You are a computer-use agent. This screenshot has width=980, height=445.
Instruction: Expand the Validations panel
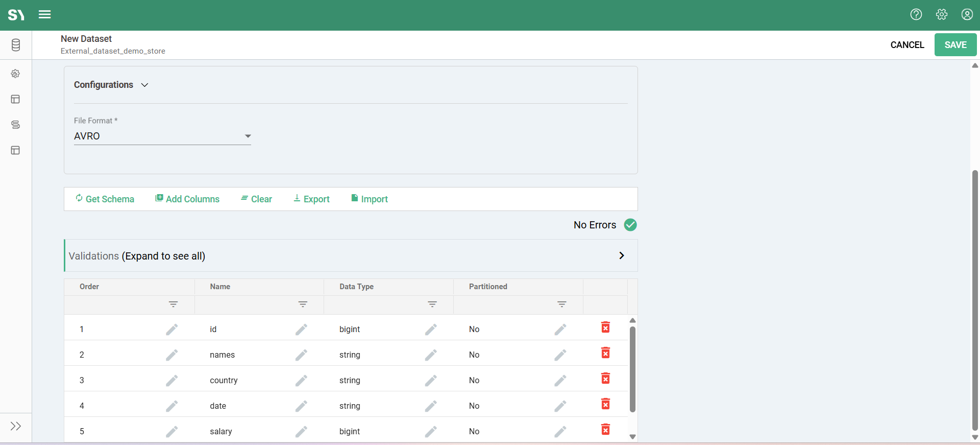(x=621, y=255)
